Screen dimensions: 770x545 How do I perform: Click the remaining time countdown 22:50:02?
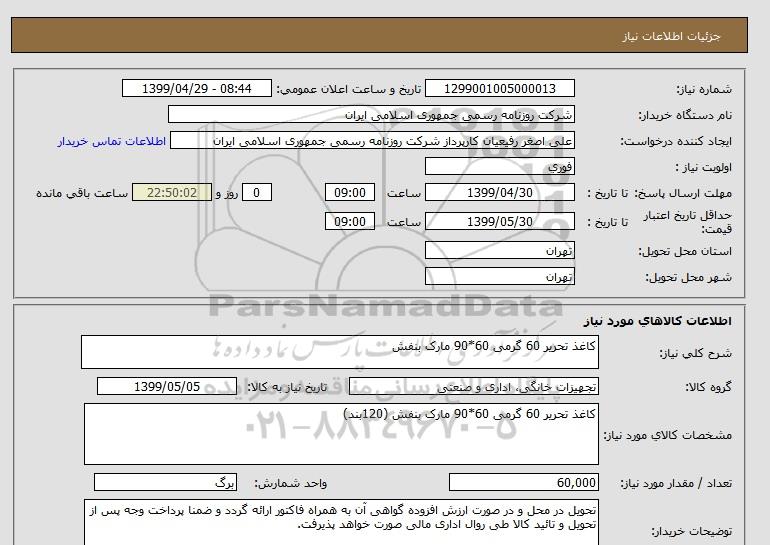tap(172, 192)
